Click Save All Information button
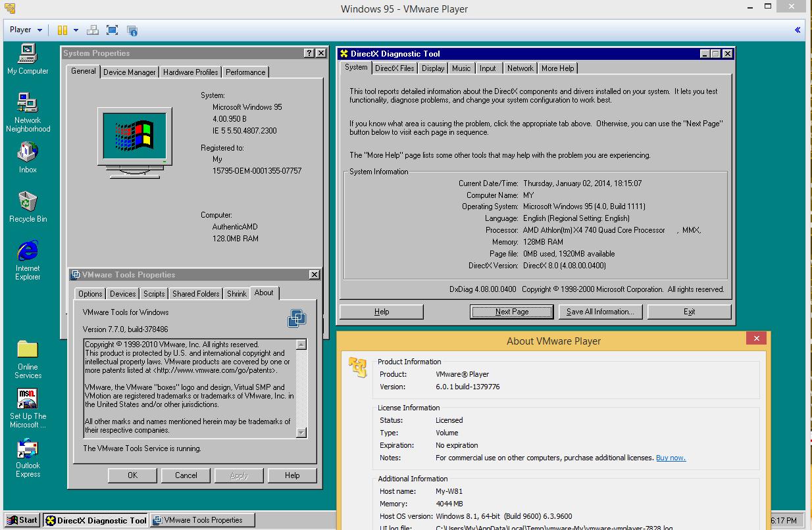 tap(600, 312)
